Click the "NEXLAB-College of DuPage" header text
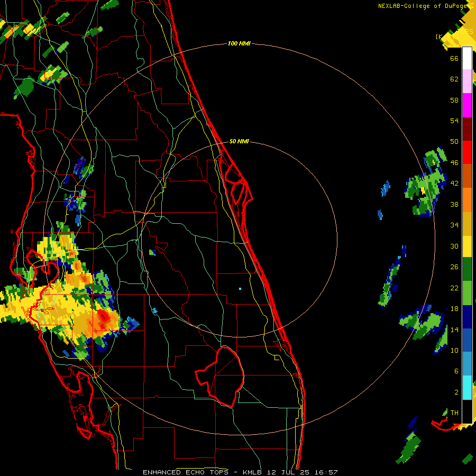Image resolution: width=476 pixels, height=476 pixels. 424,6
